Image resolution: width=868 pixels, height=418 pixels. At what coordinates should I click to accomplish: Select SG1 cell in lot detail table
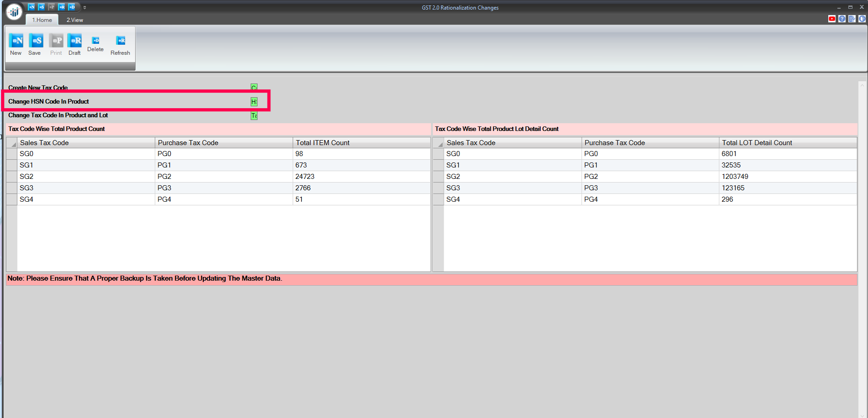(513, 165)
